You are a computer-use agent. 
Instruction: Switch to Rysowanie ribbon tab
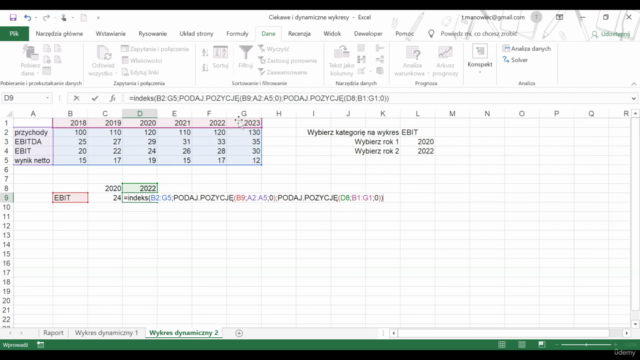[x=153, y=34]
